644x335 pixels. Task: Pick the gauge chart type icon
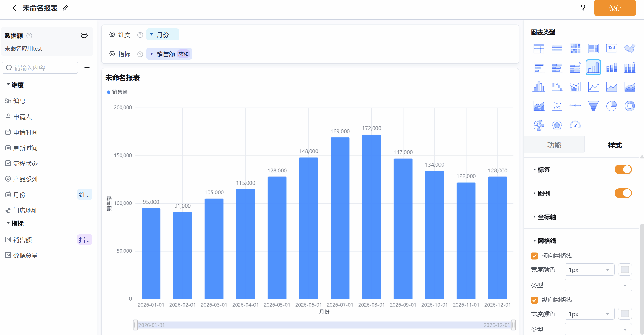[x=575, y=125]
